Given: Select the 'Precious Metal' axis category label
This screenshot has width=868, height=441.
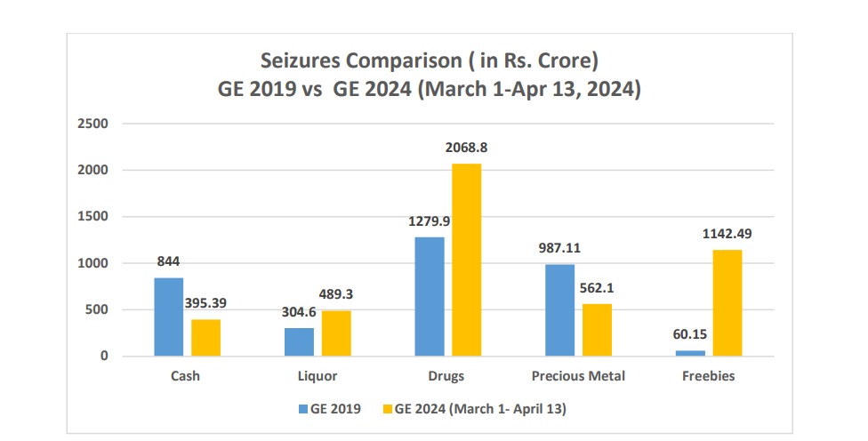Looking at the screenshot, I should click(x=578, y=376).
